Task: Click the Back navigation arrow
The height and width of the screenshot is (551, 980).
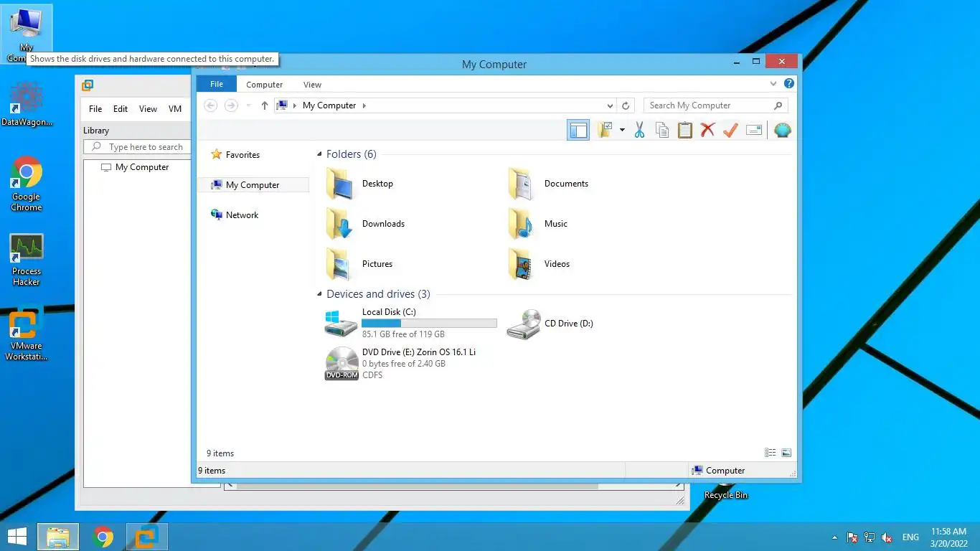Action: [211, 105]
